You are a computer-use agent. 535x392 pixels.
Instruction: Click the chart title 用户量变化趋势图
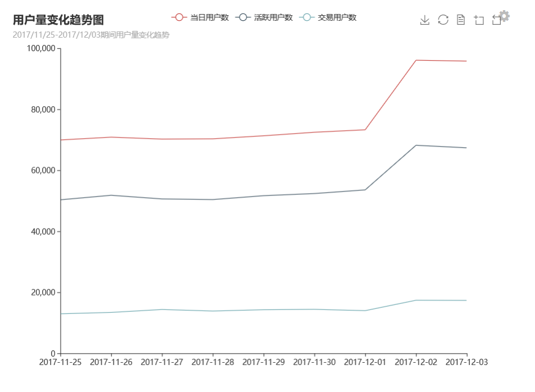[x=58, y=20]
